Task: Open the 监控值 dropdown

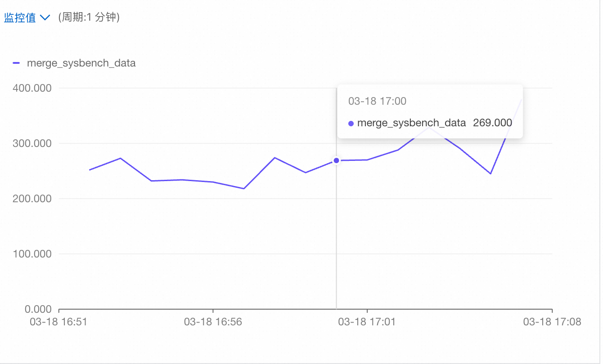Action: (x=27, y=18)
